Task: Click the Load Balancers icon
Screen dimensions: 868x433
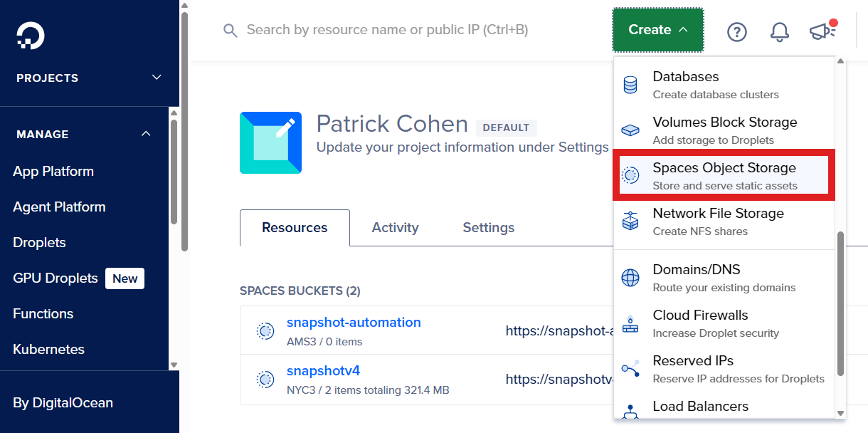Action: click(x=630, y=412)
